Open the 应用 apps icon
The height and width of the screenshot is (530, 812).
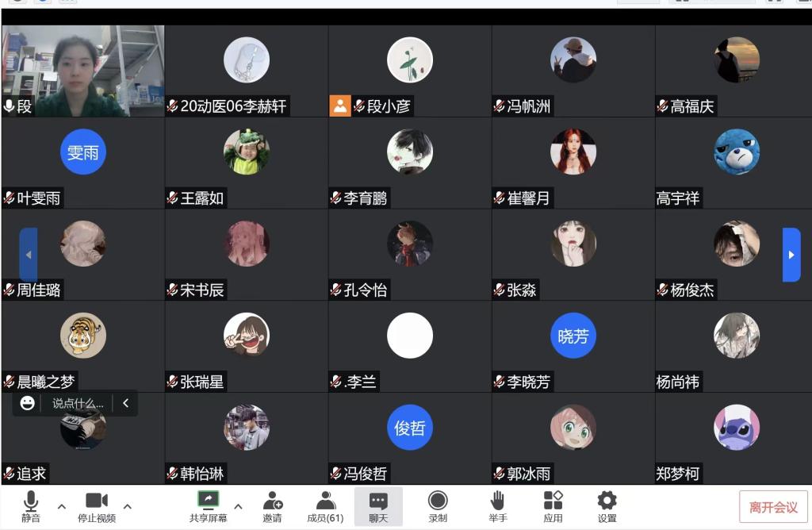[553, 506]
